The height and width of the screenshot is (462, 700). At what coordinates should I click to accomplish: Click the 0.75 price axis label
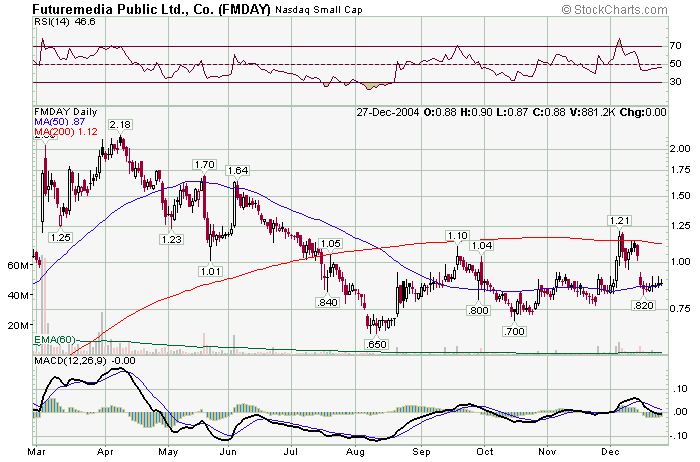coord(680,309)
